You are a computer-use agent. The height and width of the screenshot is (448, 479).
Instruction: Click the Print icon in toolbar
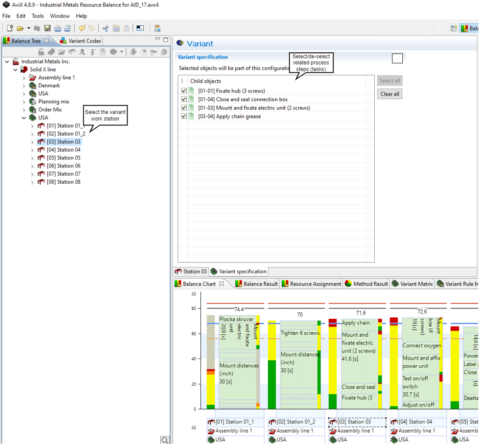click(x=57, y=28)
